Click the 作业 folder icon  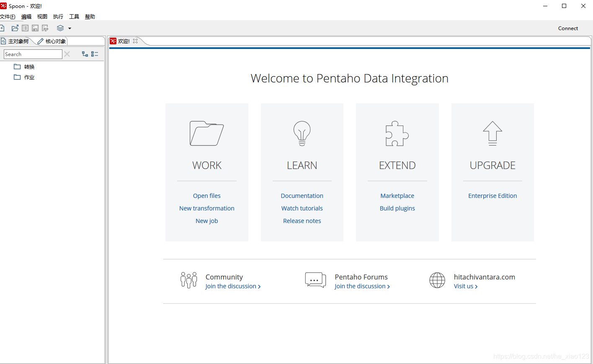pos(17,77)
